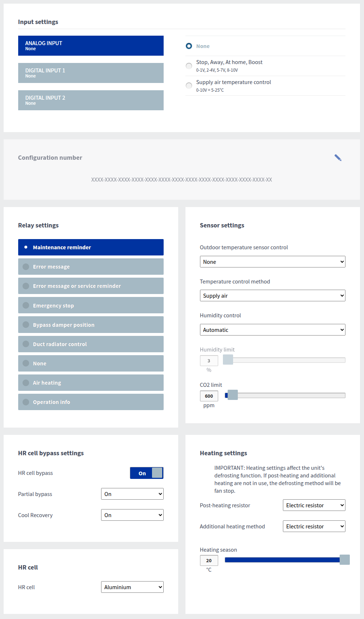Click the pencil edit icon for Configuration number
The height and width of the screenshot is (619, 364).
[338, 158]
